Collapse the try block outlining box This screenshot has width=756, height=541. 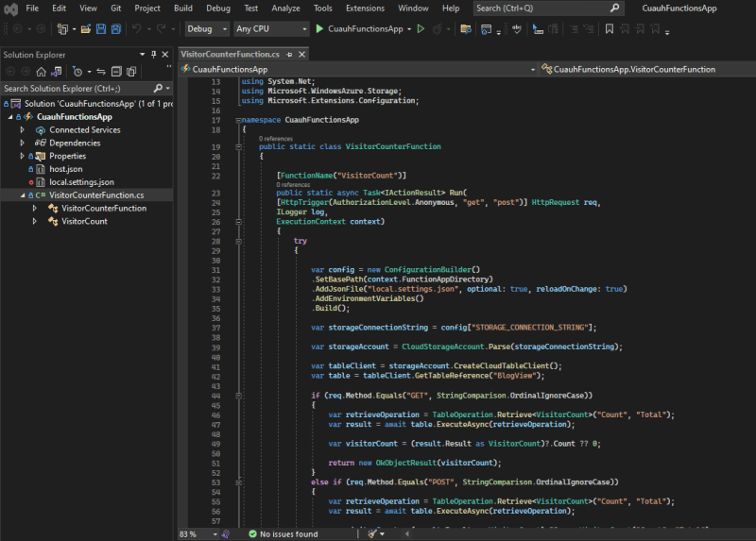pyautogui.click(x=238, y=242)
